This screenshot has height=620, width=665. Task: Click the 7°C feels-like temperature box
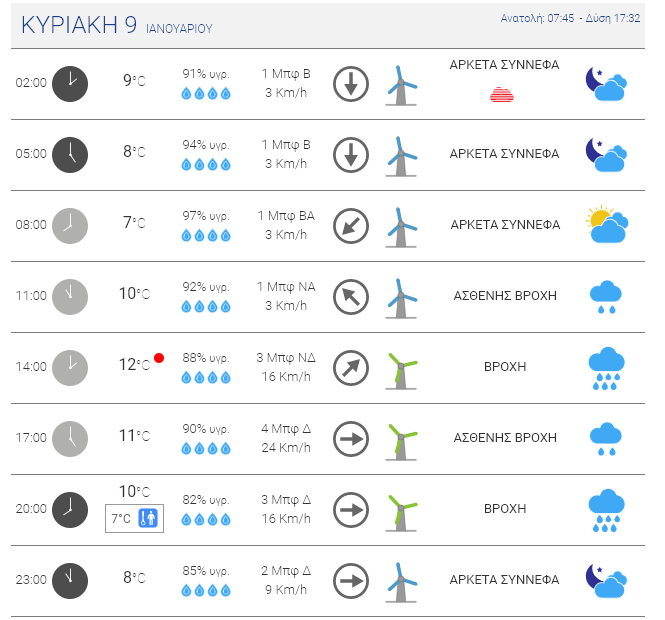[134, 518]
